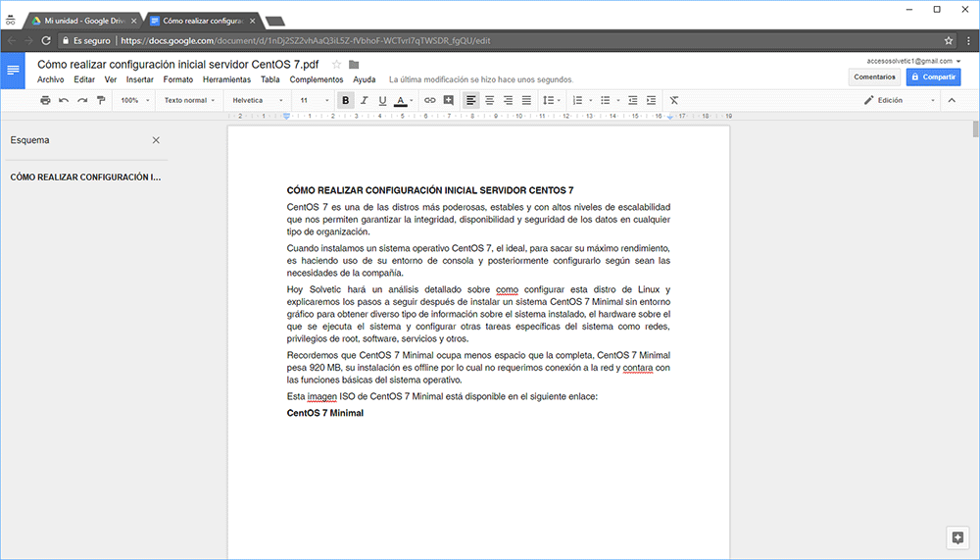Viewport: 980px width, 560px height.
Task: Align text to the left
Action: pos(470,100)
